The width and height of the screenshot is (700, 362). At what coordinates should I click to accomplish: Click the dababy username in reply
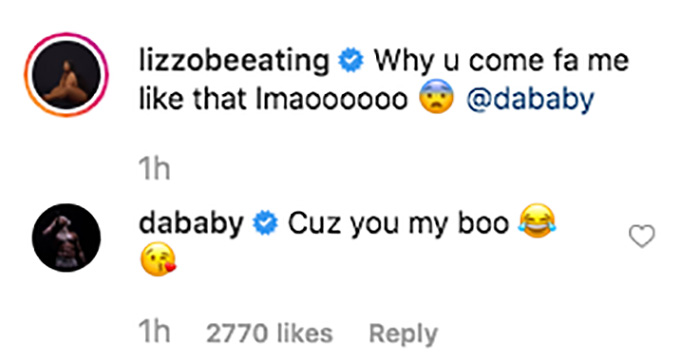[191, 223]
